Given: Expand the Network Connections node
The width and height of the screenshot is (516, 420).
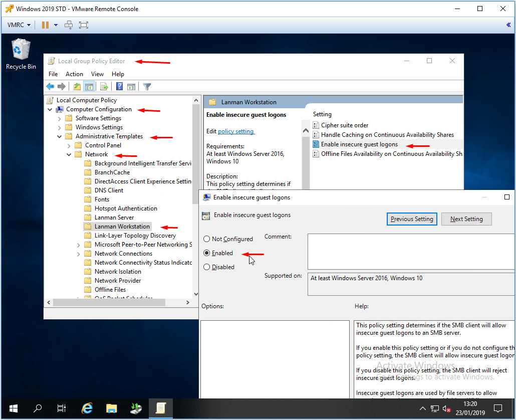Looking at the screenshot, I should point(78,254).
